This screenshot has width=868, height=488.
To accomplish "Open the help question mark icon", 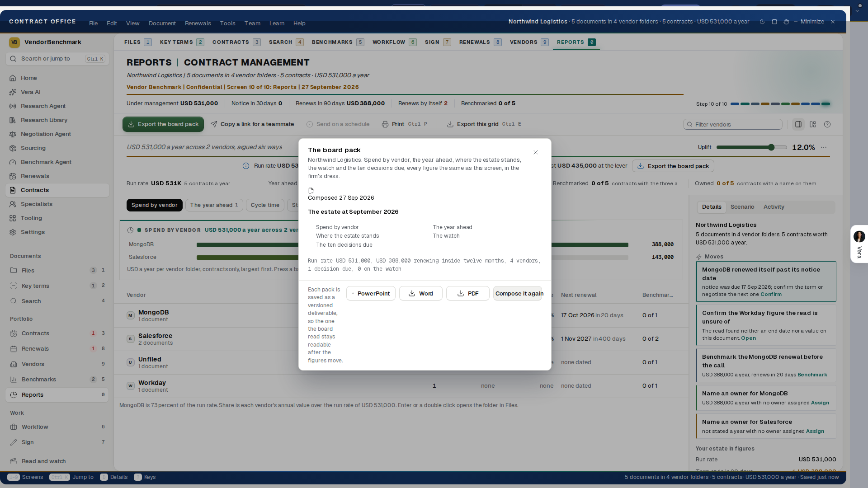I will (827, 124).
